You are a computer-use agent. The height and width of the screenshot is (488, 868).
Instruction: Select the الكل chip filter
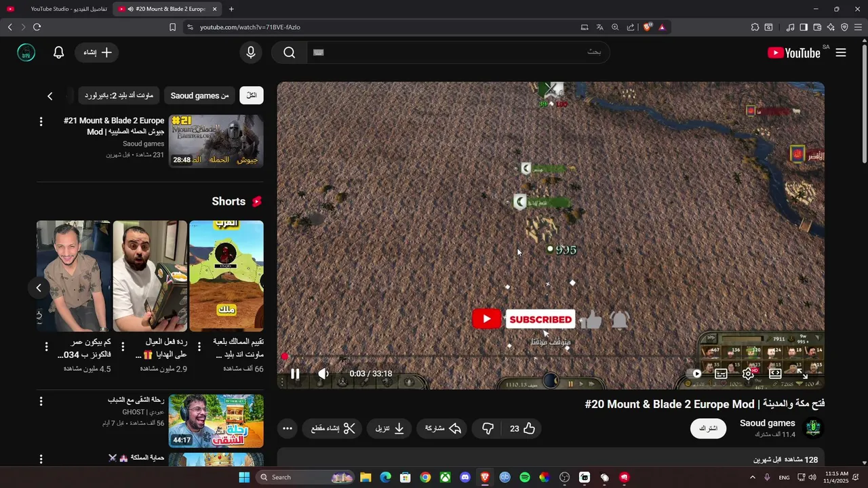(x=252, y=96)
